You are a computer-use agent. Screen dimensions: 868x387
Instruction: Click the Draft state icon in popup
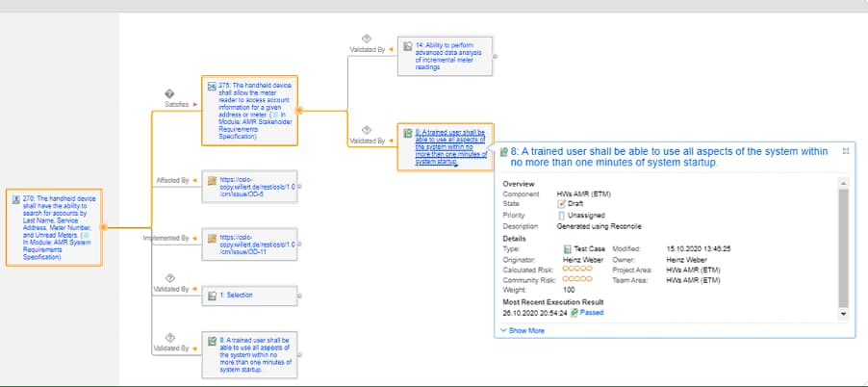(561, 204)
